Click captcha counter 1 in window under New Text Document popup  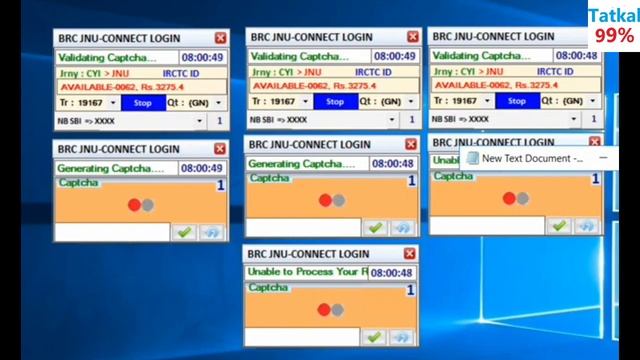click(596, 179)
